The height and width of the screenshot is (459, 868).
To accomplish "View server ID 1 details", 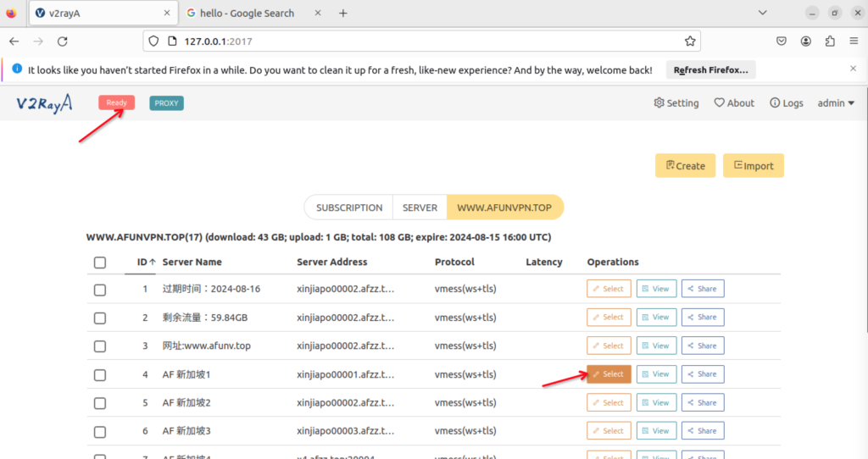I will 656,289.
